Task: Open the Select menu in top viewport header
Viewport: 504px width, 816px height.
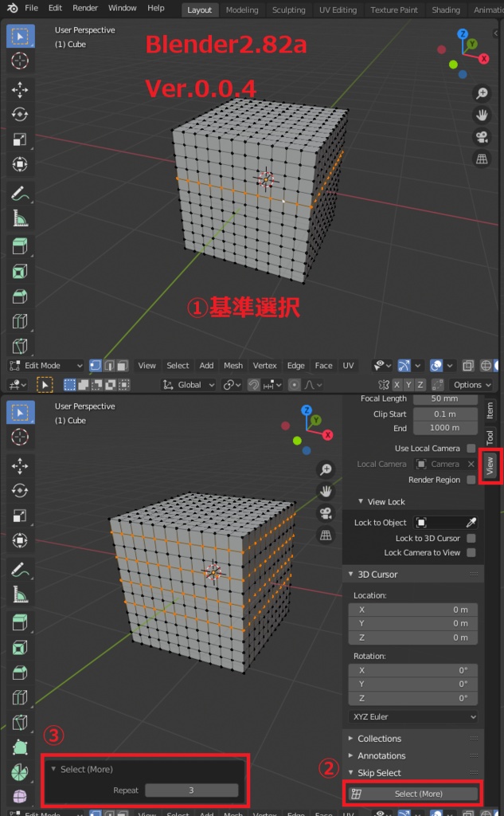Action: (178, 365)
